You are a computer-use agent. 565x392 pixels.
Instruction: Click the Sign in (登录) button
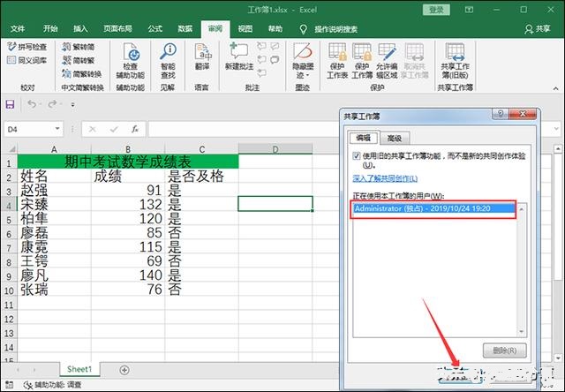436,10
